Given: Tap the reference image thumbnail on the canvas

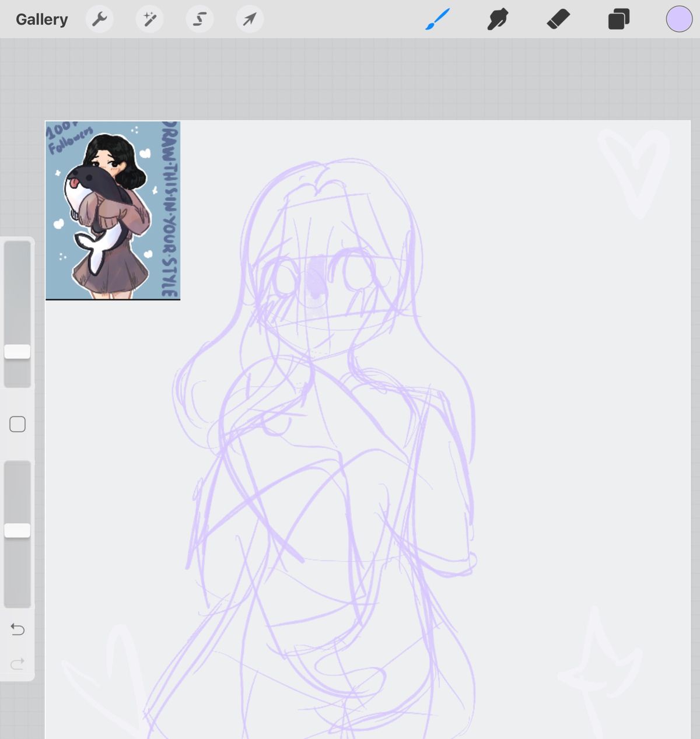Looking at the screenshot, I should click(x=113, y=211).
